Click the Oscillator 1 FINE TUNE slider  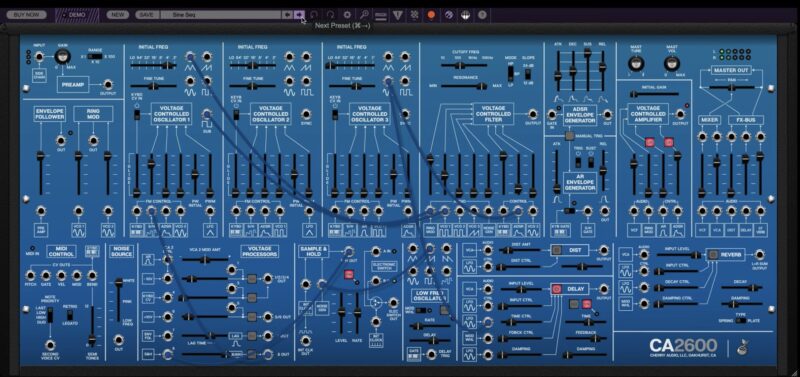153,86
